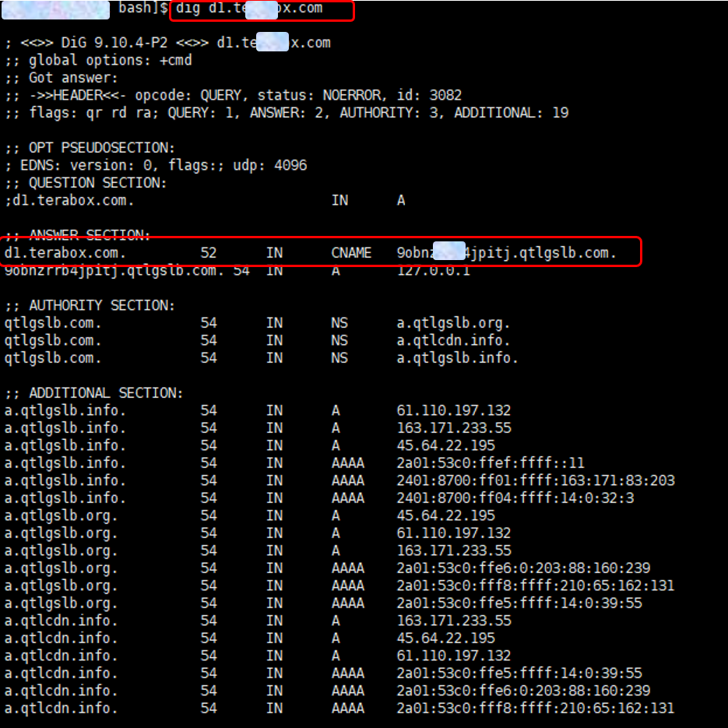Click 2a01:53c0:fff8:ffff:210:65:162:131 on a.qtlgslb.org. row
Image resolution: width=728 pixels, height=728 pixels.
click(x=536, y=586)
